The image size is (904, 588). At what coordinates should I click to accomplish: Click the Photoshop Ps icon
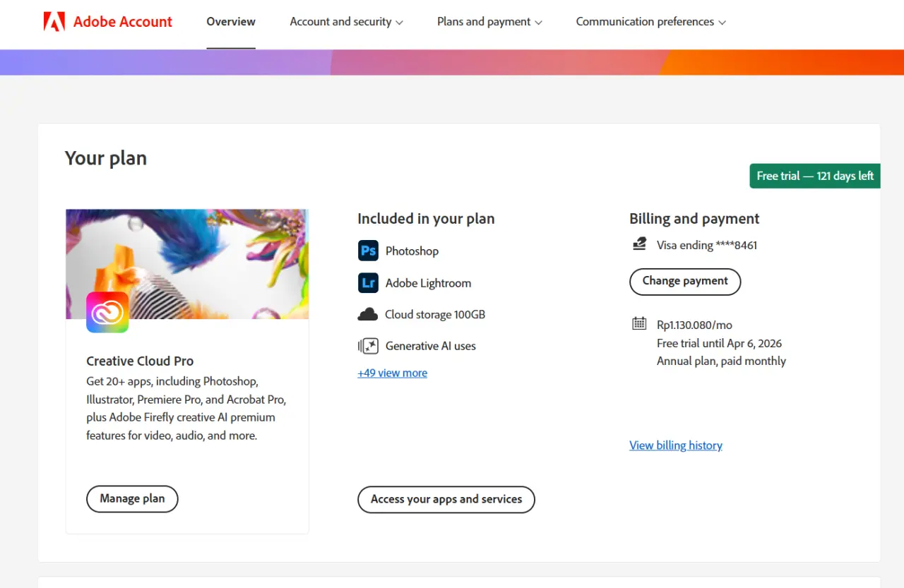[x=368, y=251]
